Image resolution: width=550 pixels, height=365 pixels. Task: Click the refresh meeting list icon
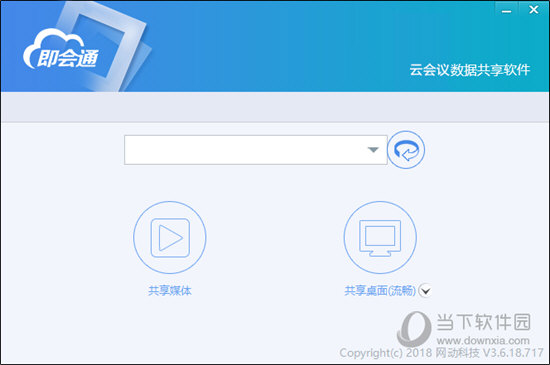coord(406,150)
